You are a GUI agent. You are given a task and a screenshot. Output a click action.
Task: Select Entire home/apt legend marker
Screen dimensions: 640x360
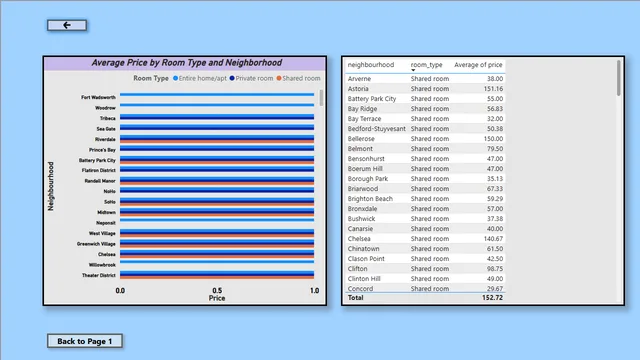pyautogui.click(x=176, y=78)
